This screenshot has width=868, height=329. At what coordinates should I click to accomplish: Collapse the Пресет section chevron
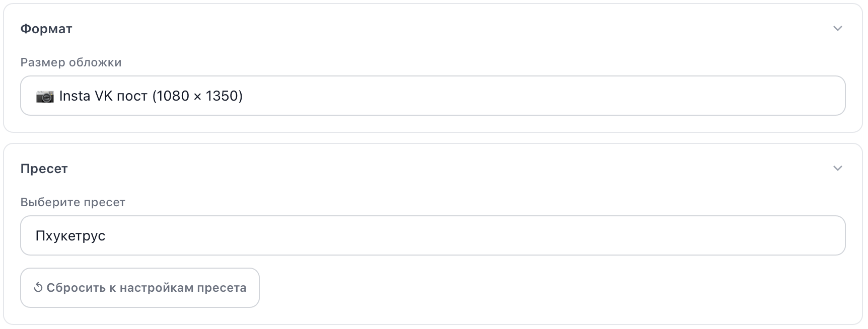point(837,169)
